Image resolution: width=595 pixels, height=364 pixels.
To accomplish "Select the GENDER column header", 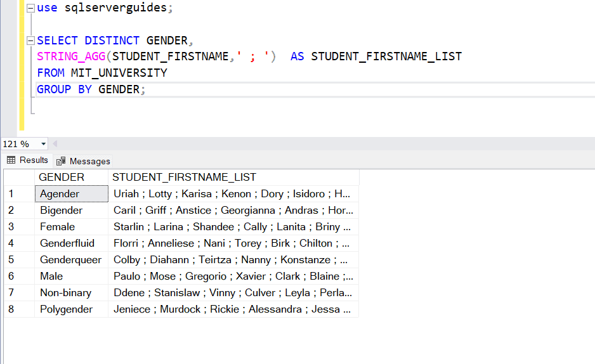I will [x=71, y=177].
